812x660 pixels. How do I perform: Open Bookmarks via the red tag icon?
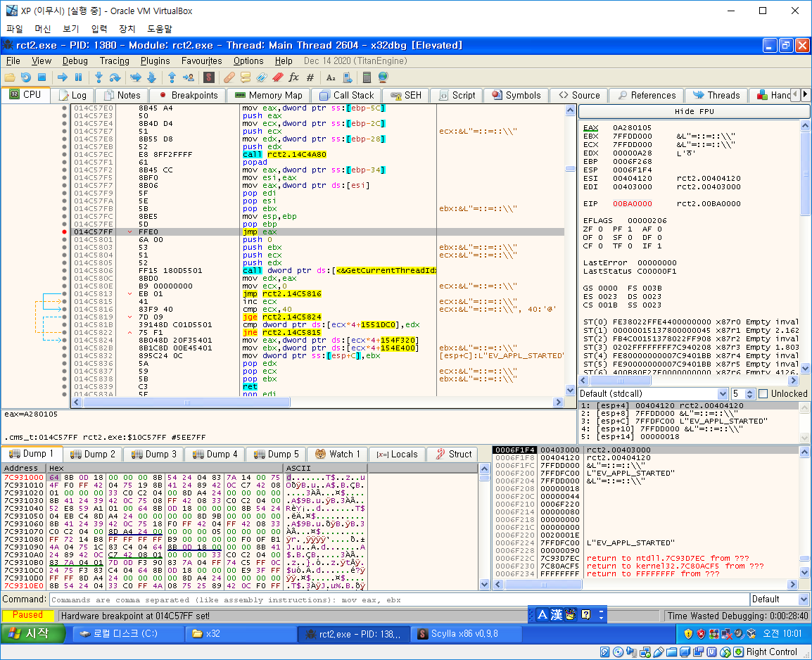[277, 77]
